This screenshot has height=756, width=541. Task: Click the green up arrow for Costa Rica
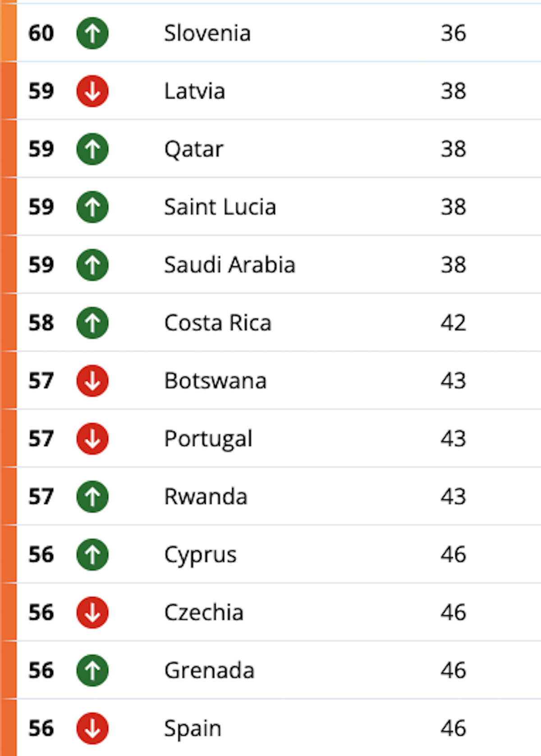point(92,323)
